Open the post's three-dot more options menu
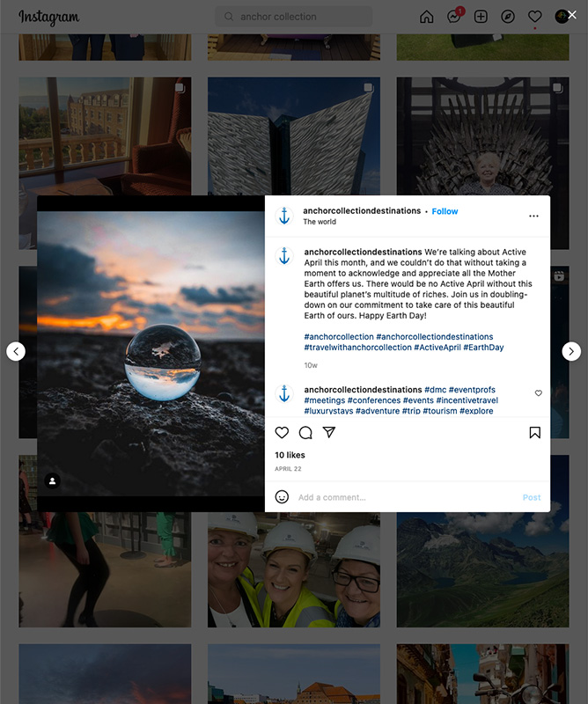Viewport: 588px width, 704px height. (533, 216)
